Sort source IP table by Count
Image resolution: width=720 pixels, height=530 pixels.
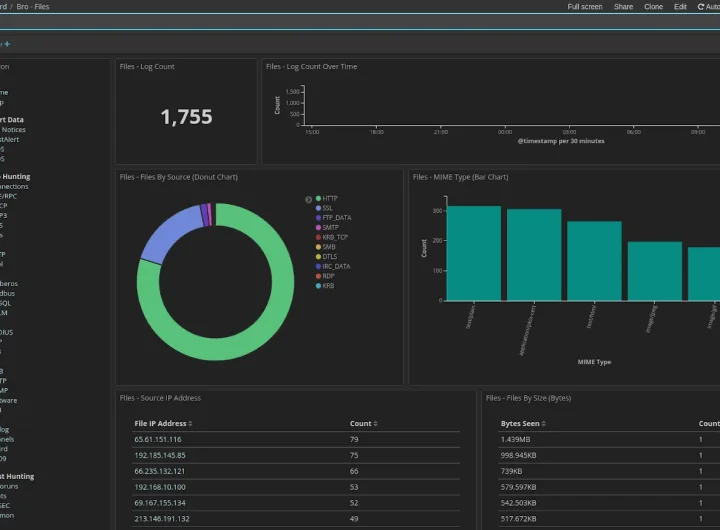tap(364, 423)
